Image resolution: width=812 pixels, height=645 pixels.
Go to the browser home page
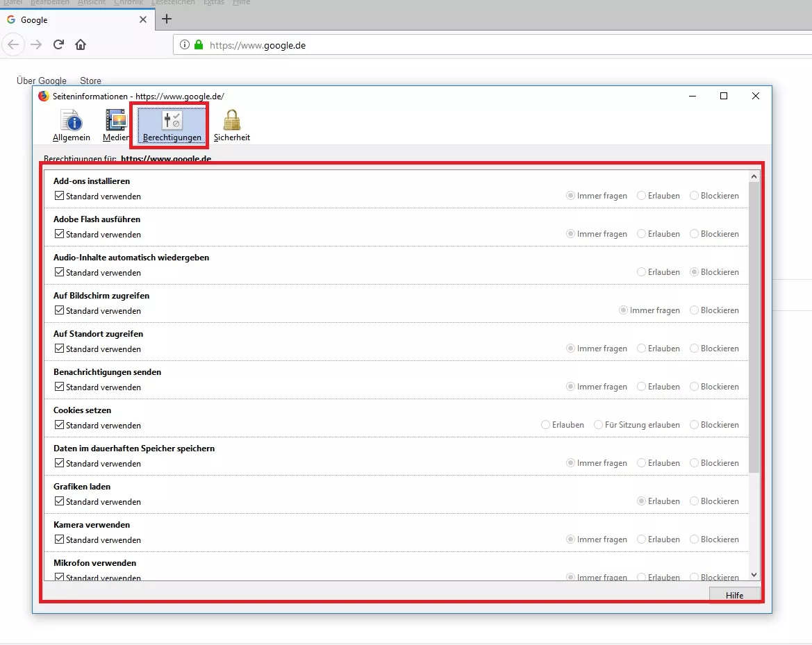81,44
